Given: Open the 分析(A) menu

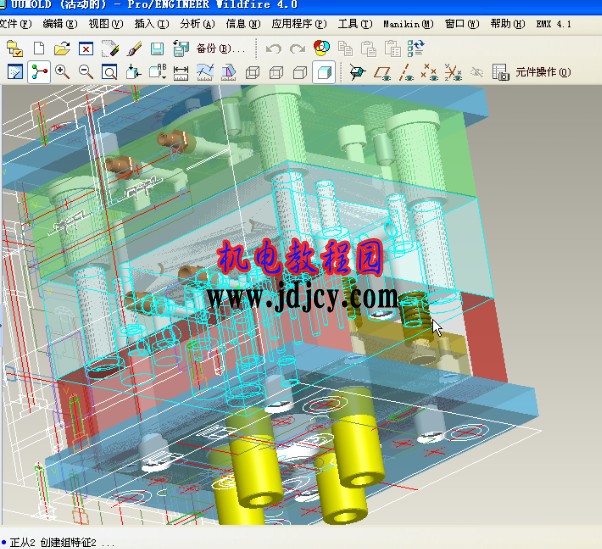Looking at the screenshot, I should (197, 24).
